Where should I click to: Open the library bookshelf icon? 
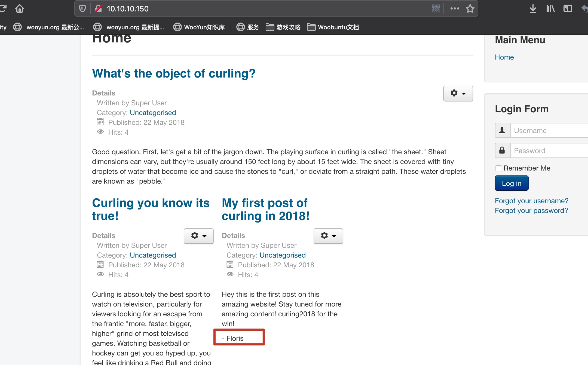click(x=550, y=9)
